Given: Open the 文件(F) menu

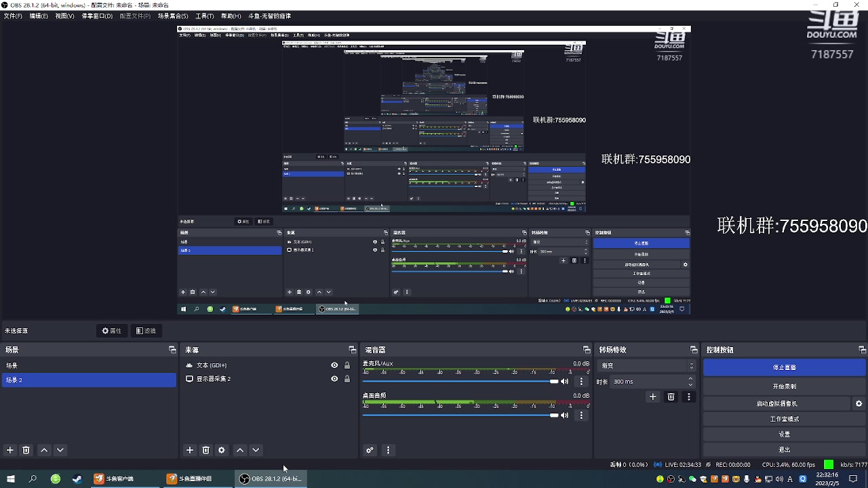Looking at the screenshot, I should pos(13,16).
